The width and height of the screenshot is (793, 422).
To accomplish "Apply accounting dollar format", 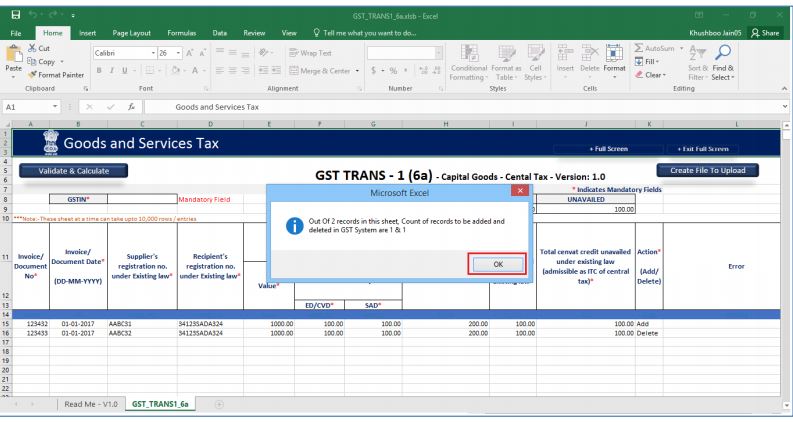I will (374, 70).
